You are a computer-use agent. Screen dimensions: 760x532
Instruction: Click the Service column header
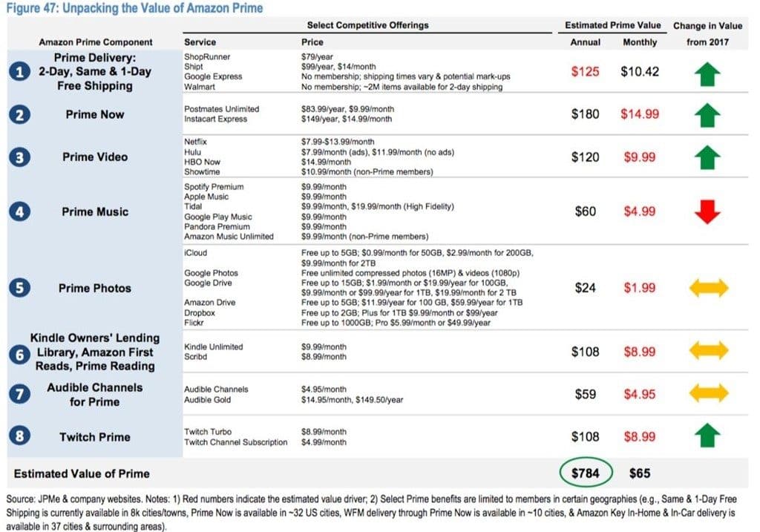(x=200, y=42)
